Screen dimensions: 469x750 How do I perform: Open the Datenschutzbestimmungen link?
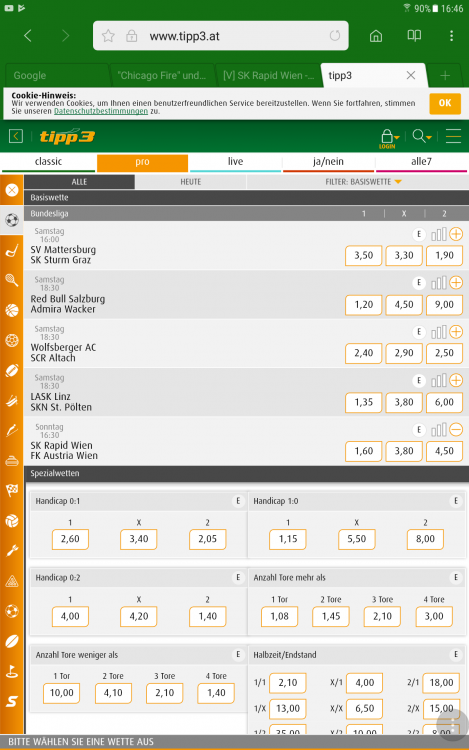tap(101, 111)
